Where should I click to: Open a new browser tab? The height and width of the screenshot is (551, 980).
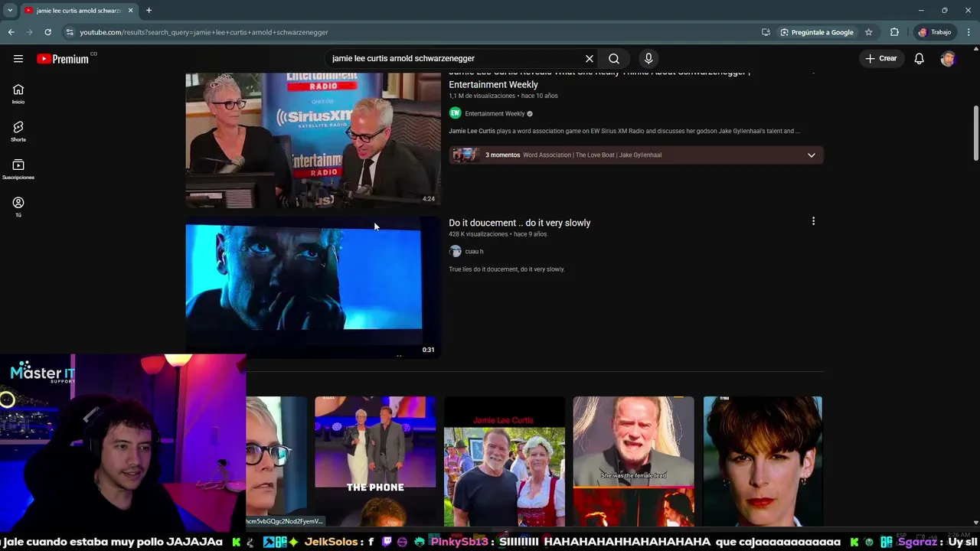coord(149,11)
